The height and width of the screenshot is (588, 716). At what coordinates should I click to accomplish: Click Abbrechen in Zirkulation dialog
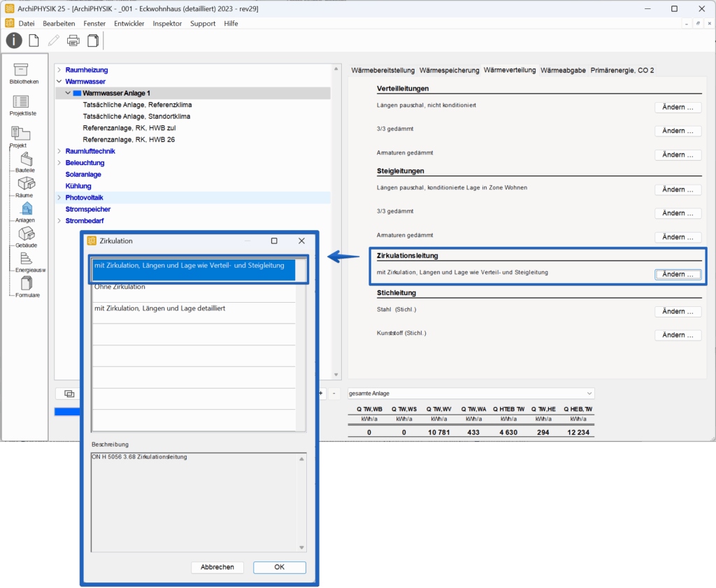(217, 567)
